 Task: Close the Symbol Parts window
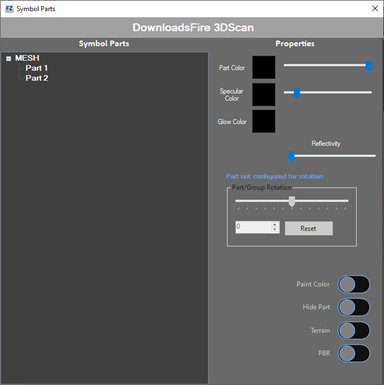click(375, 9)
